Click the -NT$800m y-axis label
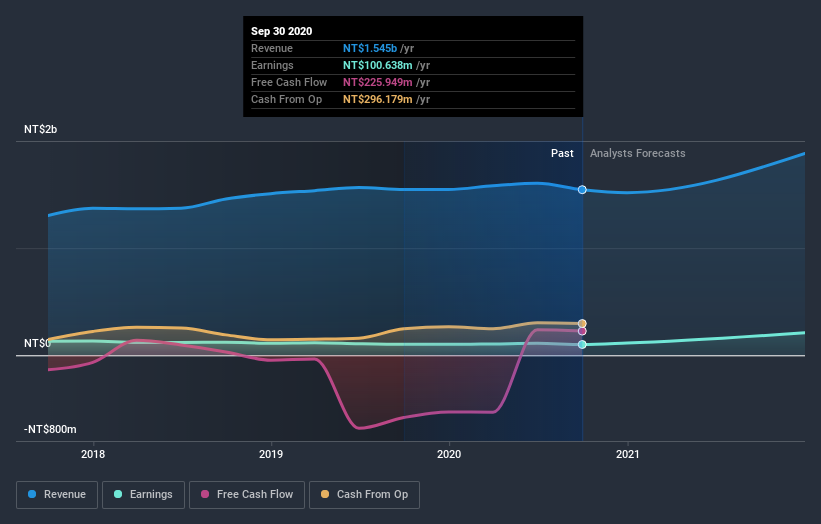 point(50,429)
